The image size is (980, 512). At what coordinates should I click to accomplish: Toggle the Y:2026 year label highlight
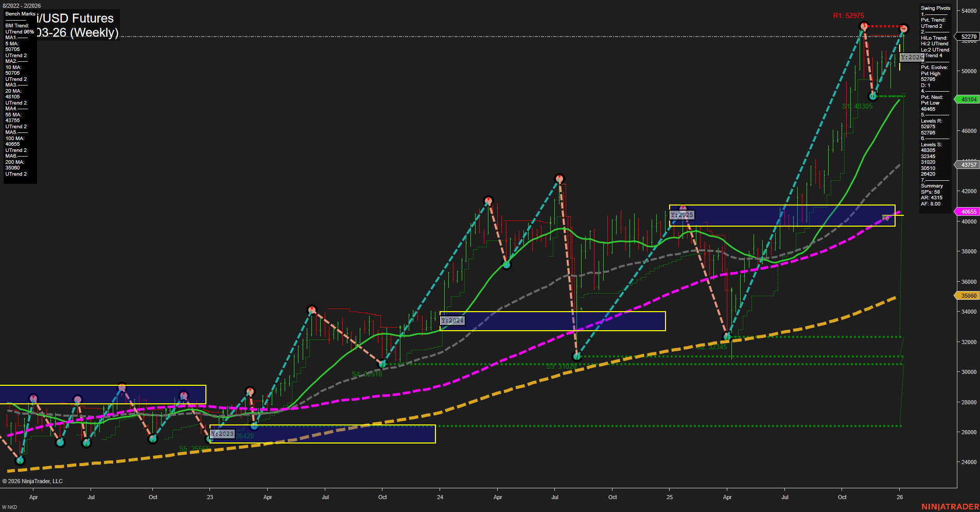(913, 58)
